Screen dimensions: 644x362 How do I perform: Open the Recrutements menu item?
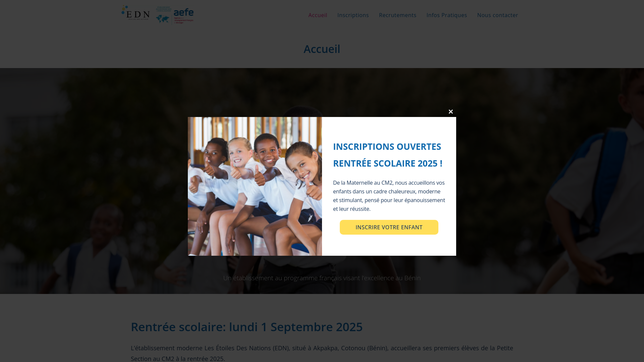pyautogui.click(x=397, y=15)
